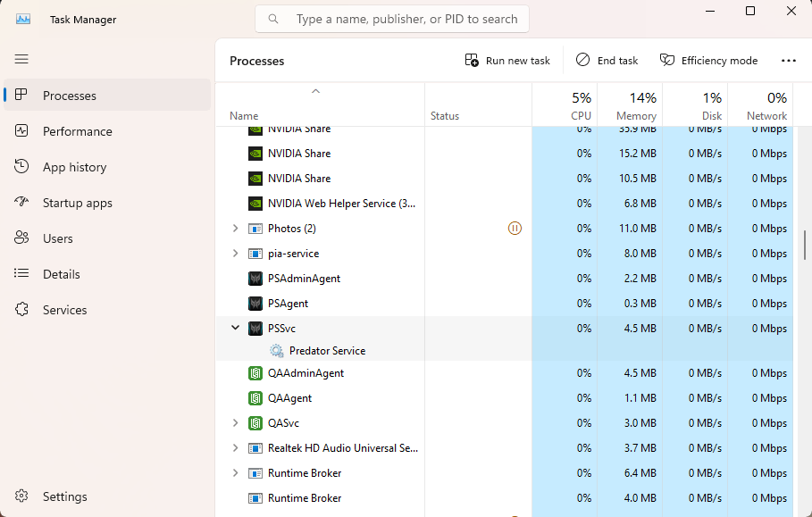Open the more options ellipsis menu
Image resolution: width=812 pixels, height=517 pixels.
[x=788, y=60]
